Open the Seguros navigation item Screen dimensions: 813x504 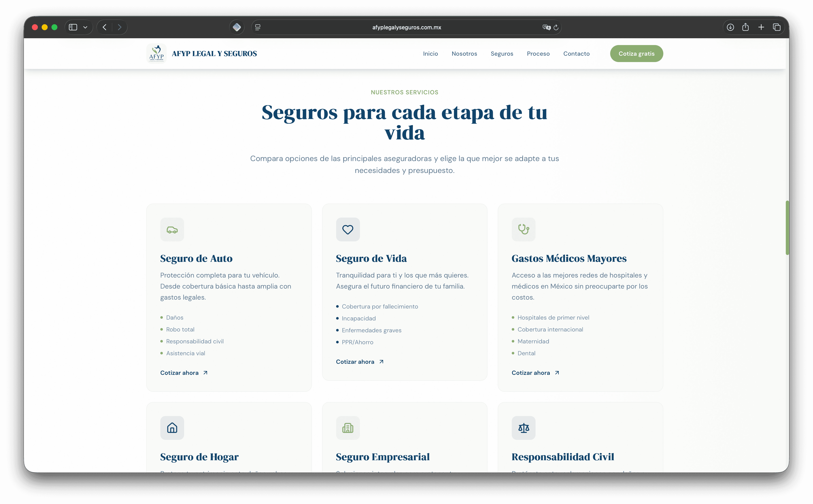coord(502,54)
